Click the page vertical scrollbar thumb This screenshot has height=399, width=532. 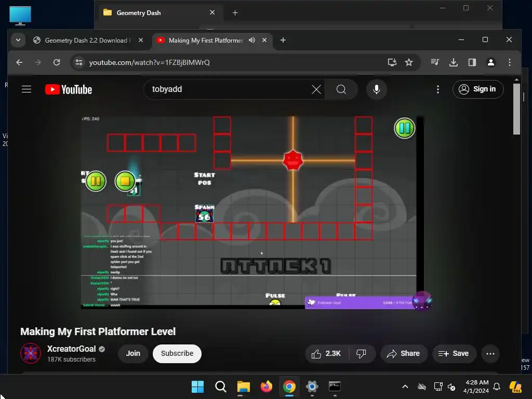coord(516,109)
